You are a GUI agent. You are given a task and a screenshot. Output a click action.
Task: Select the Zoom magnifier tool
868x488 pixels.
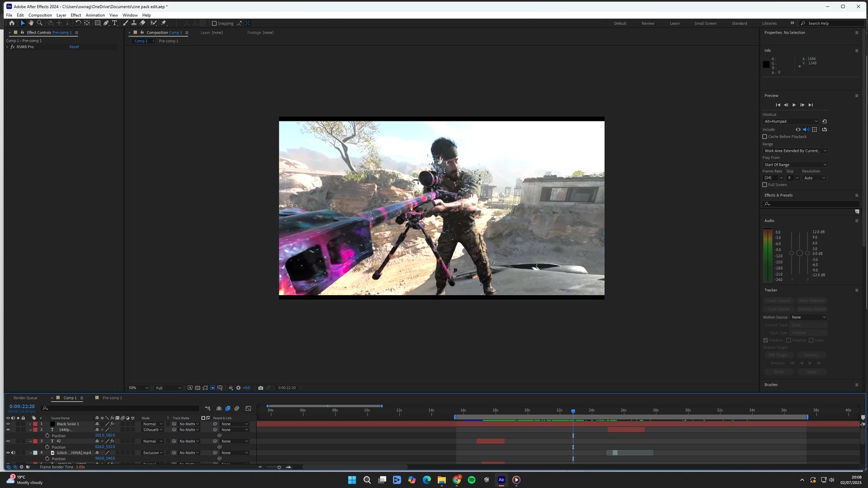click(39, 23)
